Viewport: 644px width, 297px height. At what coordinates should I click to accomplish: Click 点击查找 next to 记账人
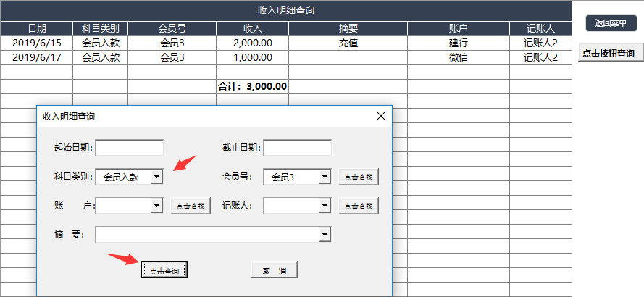(359, 206)
